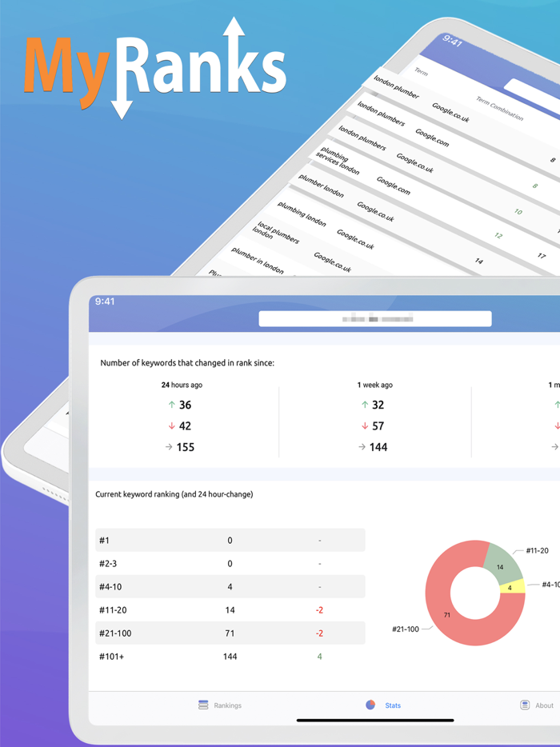
Task: Click the #101+ table row label
Action: tap(111, 657)
